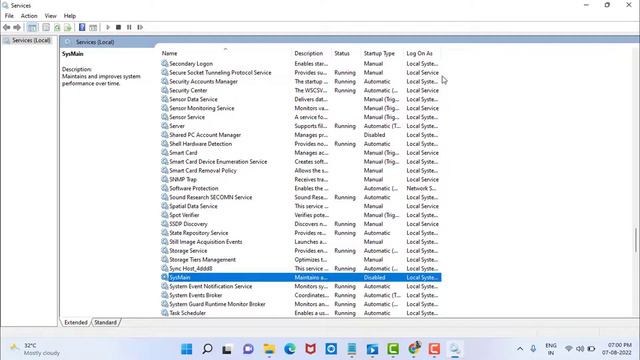Open File Explorer from the taskbar
The image size is (640, 360).
(x=269, y=349)
